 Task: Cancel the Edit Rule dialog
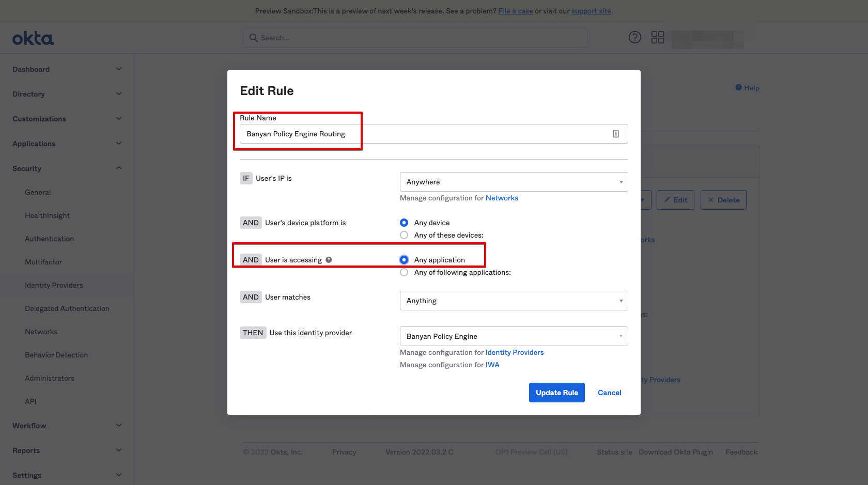point(609,393)
